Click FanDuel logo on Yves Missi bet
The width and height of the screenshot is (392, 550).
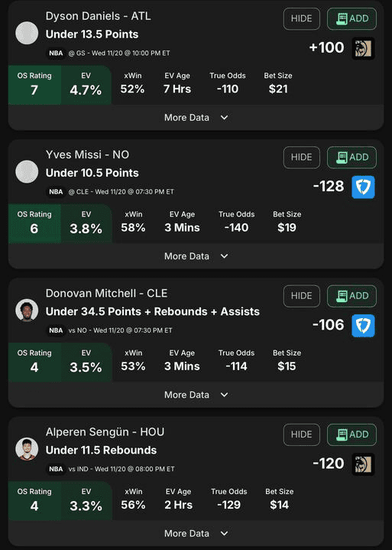[x=363, y=187]
